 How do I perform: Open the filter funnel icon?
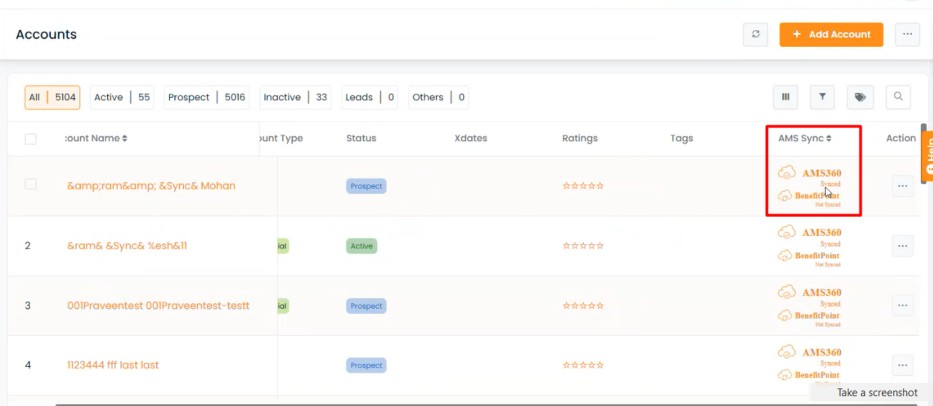pos(822,97)
